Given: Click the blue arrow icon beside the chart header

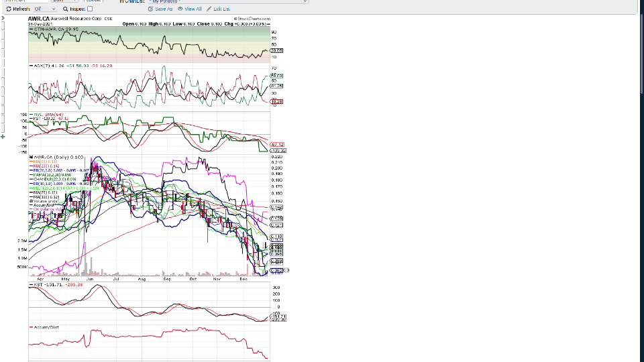Looking at the screenshot, I should coord(3,18).
